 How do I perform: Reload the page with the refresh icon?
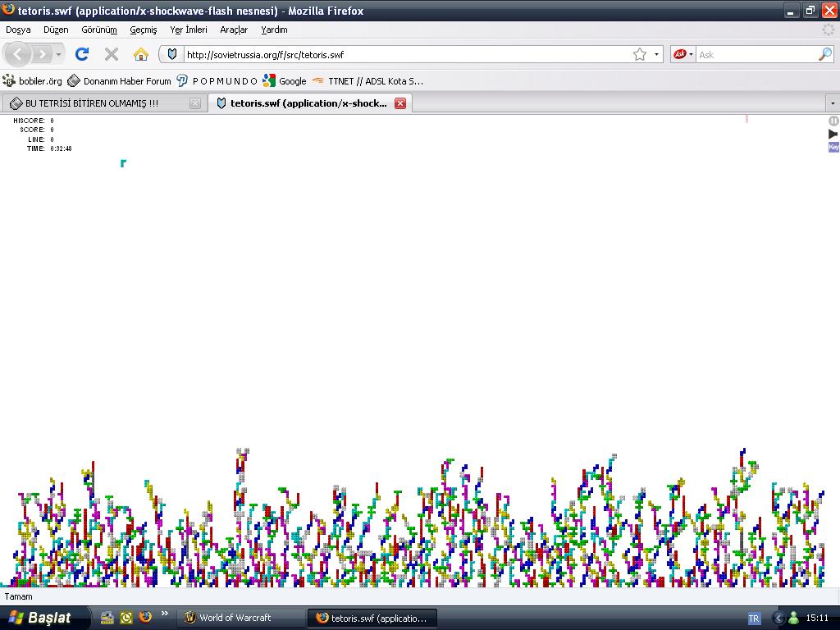[82, 54]
